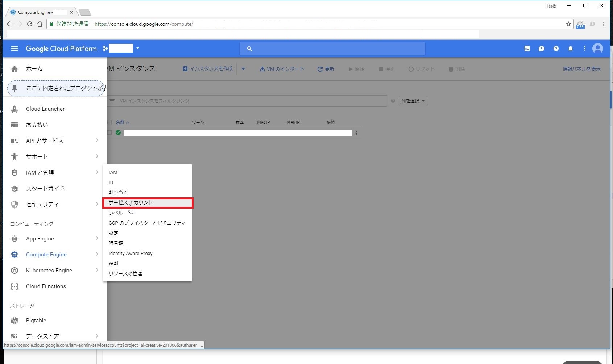Click 情報パネルを表示 link

(581, 69)
